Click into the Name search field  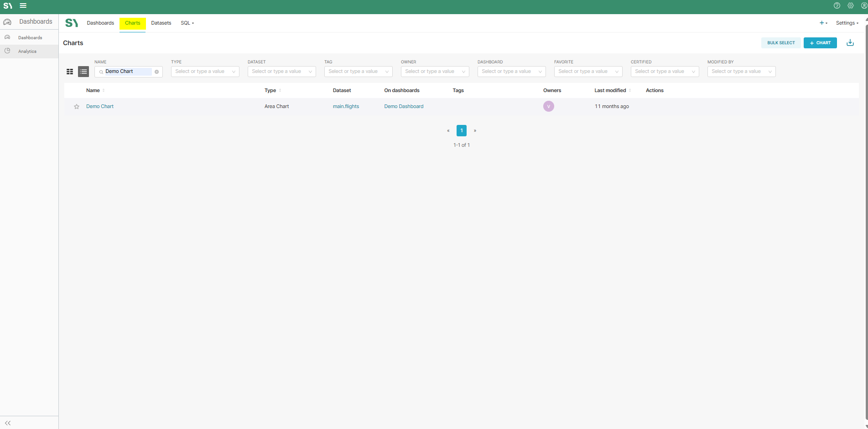(128, 72)
